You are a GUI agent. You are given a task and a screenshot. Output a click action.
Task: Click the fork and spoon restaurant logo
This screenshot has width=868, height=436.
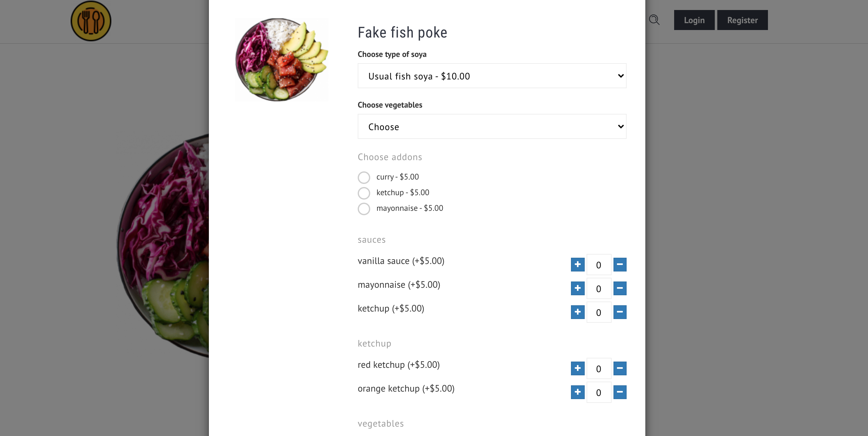point(91,21)
